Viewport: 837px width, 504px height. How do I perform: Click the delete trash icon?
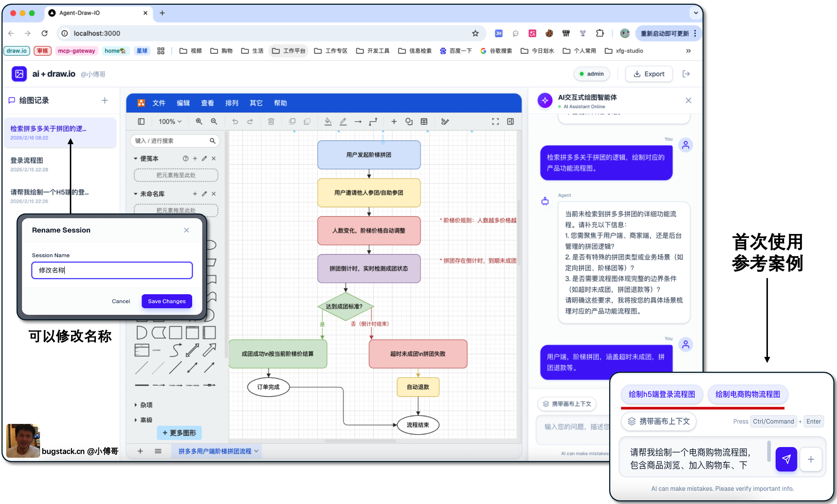coord(271,122)
